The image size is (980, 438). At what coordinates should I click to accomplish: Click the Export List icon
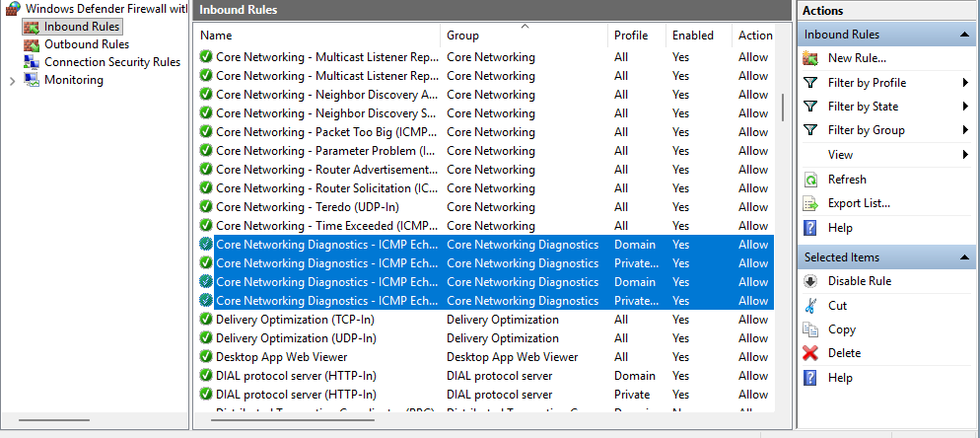(x=810, y=203)
